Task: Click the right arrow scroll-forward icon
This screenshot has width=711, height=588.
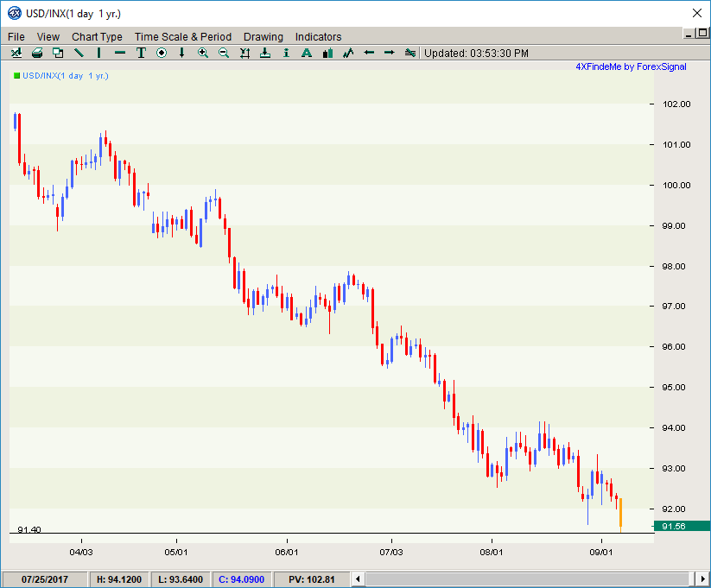Action: pos(389,53)
